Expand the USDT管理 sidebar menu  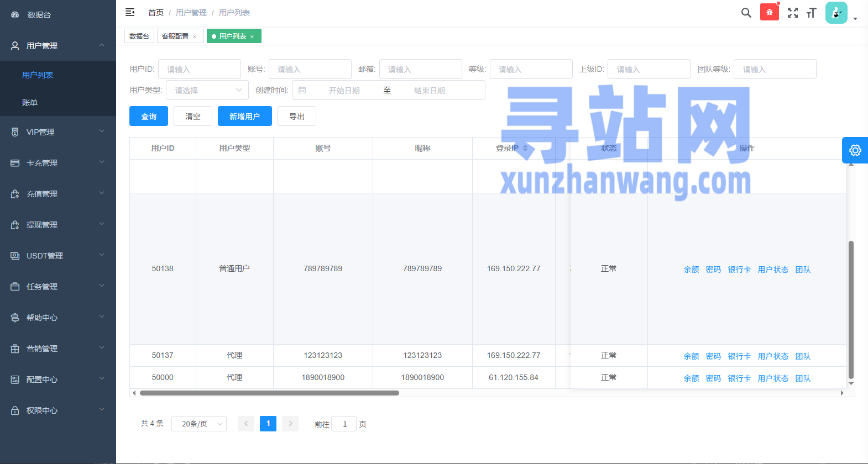58,256
